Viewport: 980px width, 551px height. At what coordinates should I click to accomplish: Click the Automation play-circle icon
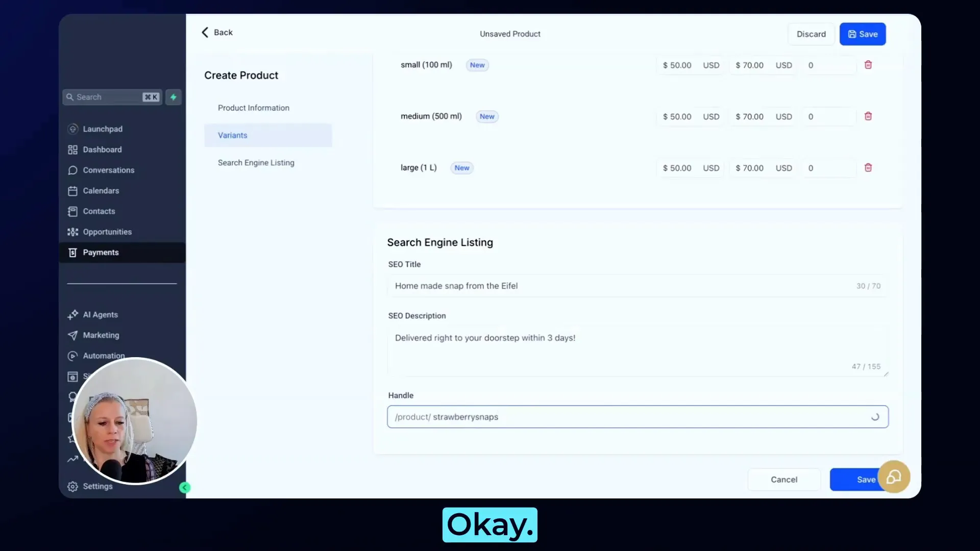(x=72, y=356)
